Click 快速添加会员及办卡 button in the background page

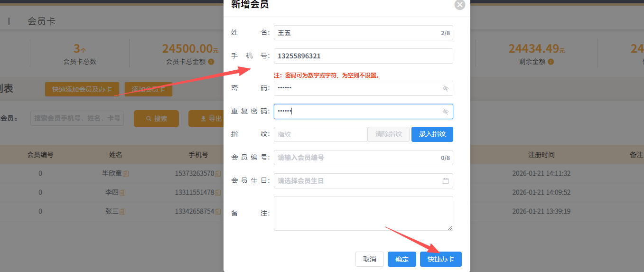pos(82,89)
